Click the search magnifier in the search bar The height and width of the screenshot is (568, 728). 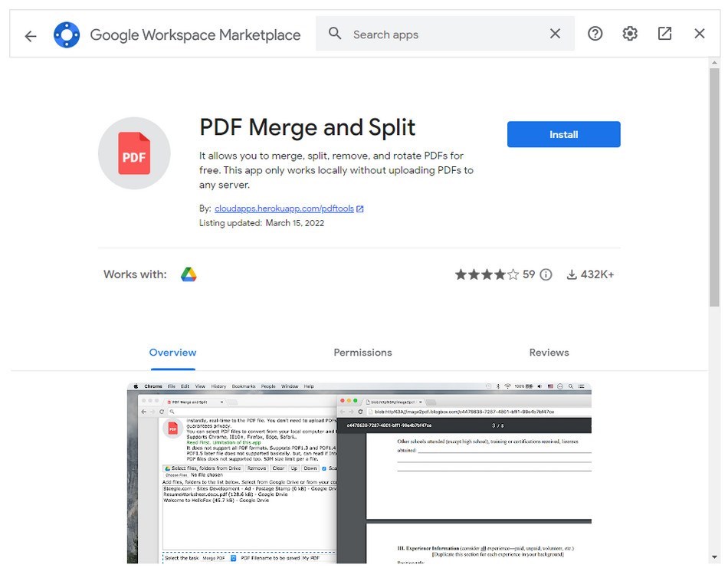click(334, 34)
